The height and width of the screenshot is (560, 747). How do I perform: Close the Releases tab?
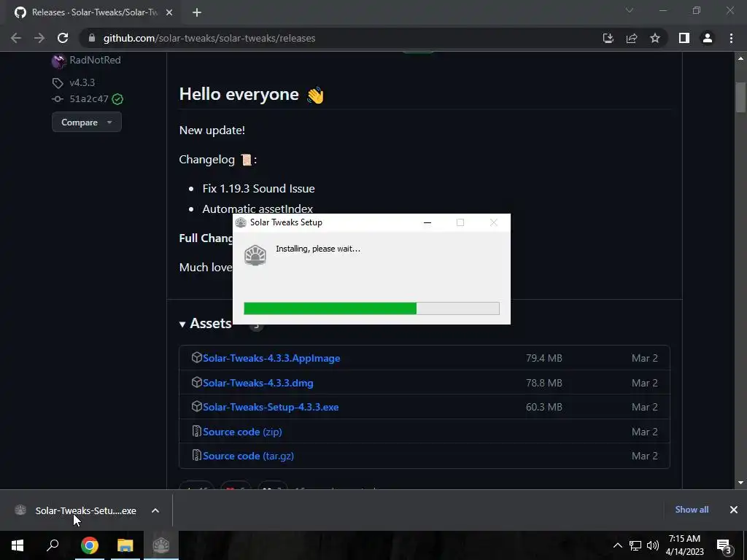pos(169,12)
